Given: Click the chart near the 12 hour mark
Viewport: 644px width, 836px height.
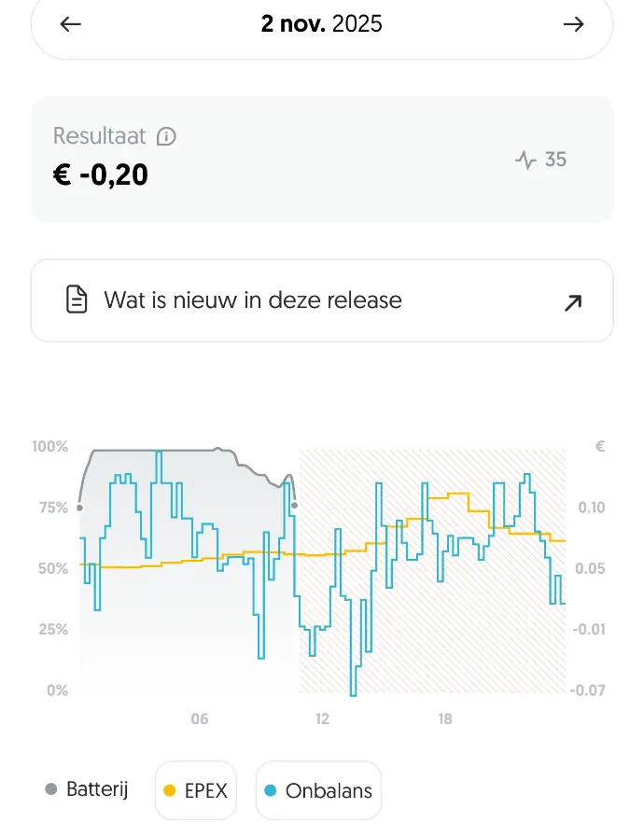Looking at the screenshot, I should (322, 569).
